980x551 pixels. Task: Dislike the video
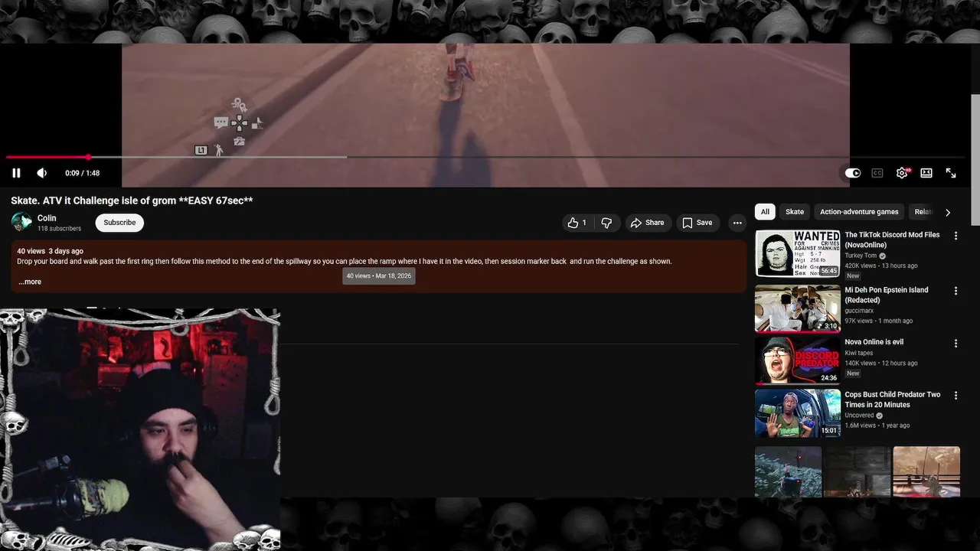click(x=606, y=223)
